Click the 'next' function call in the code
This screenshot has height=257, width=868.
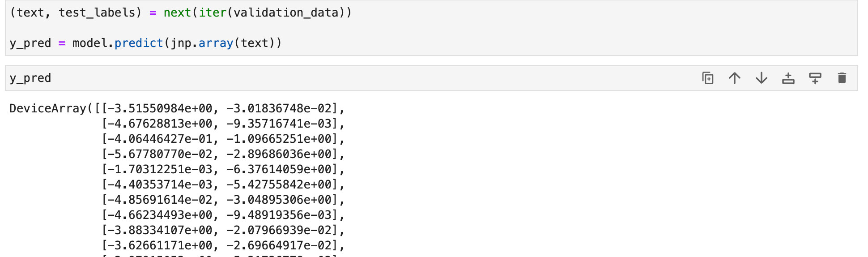click(178, 13)
